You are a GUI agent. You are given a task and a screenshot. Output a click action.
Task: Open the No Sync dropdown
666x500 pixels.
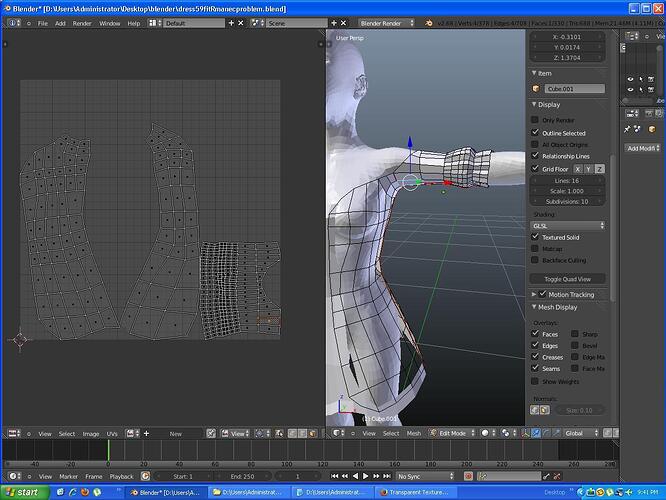(x=425, y=476)
